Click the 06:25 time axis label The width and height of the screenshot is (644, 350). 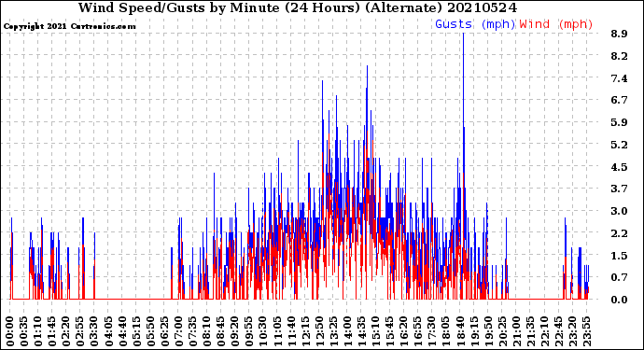click(164, 331)
